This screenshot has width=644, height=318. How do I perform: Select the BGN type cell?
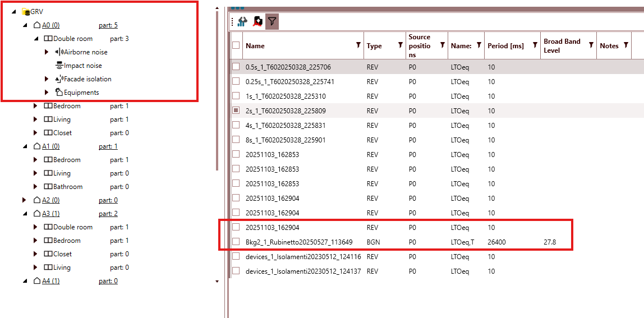(x=374, y=242)
